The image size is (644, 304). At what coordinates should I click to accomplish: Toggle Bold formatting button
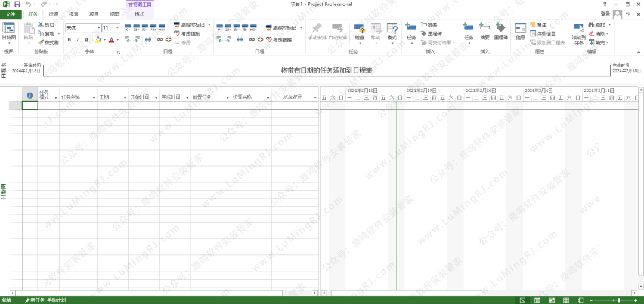[x=69, y=40]
